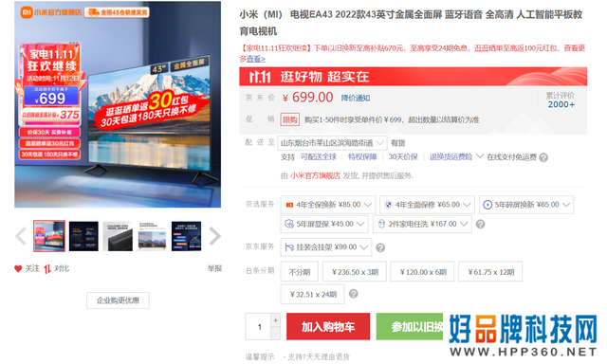Screen dimensions: 607x364
Task: Click 特权保障 support link
Action: [362, 156]
